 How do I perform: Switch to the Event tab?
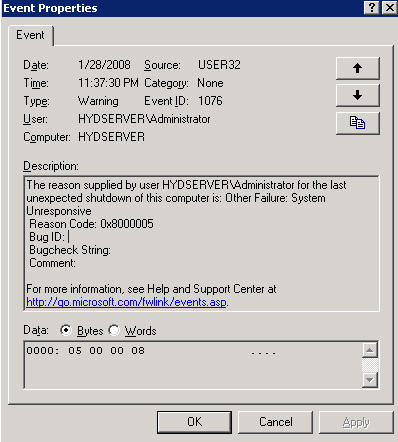point(30,35)
